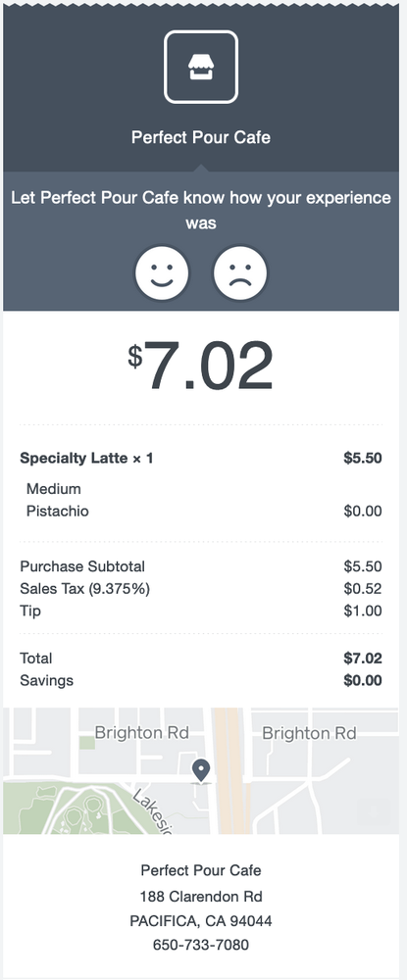Call phone number 650-733-7080
This screenshot has height=980, width=407.
[201, 945]
